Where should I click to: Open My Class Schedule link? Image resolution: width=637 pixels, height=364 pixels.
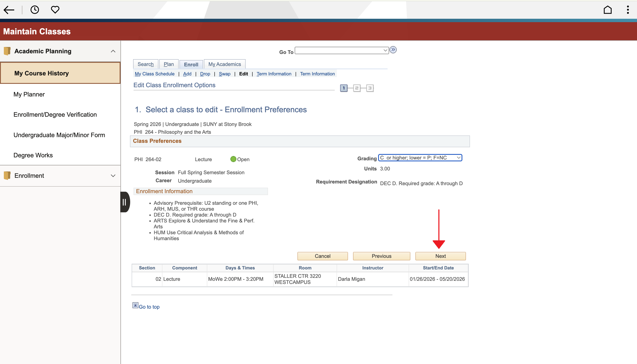pos(154,74)
